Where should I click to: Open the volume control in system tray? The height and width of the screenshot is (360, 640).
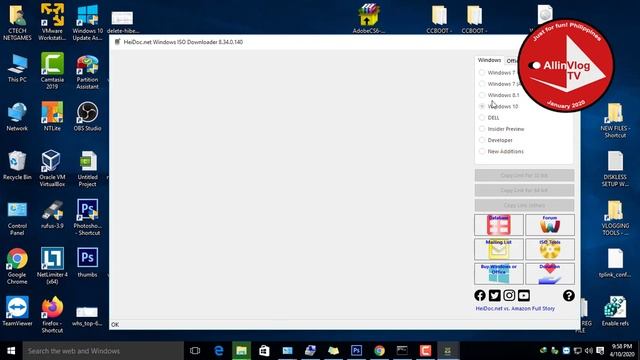click(589, 351)
